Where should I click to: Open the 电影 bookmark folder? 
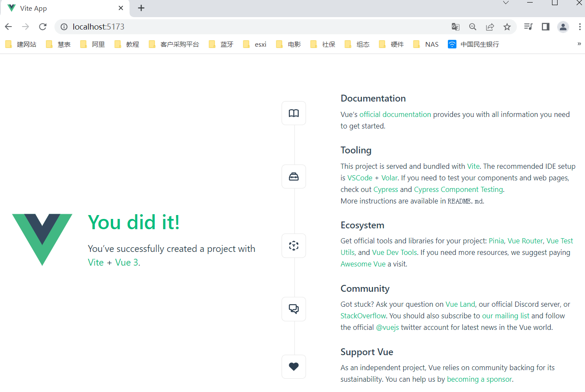tap(289, 44)
